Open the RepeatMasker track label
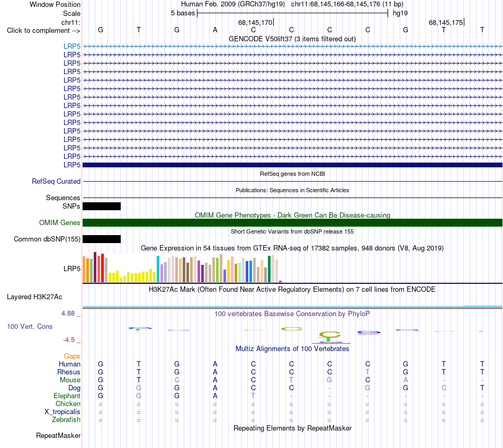 click(x=58, y=435)
